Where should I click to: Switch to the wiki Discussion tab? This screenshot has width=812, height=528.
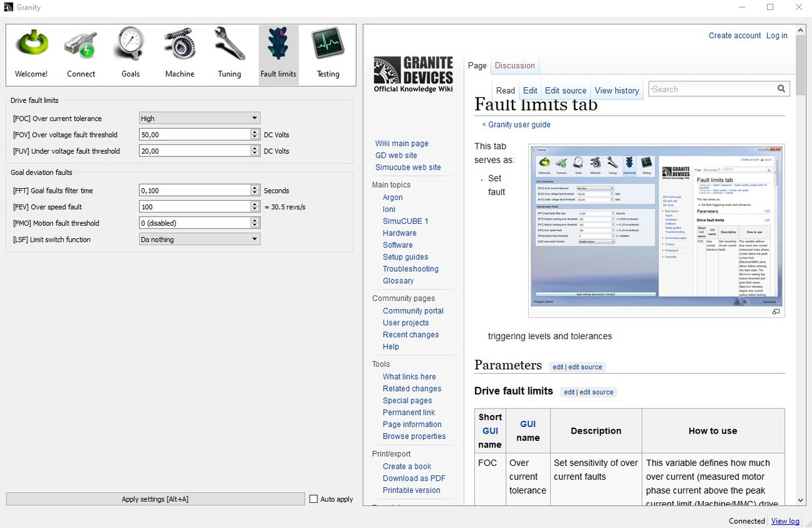pos(515,65)
